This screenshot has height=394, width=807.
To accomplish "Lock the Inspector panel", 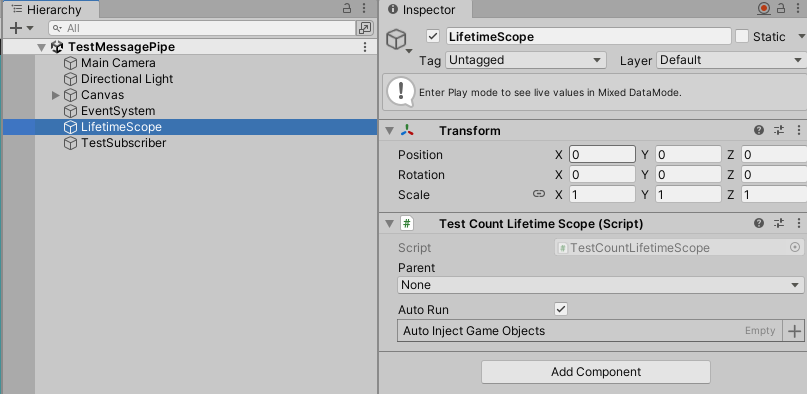I will [x=781, y=8].
